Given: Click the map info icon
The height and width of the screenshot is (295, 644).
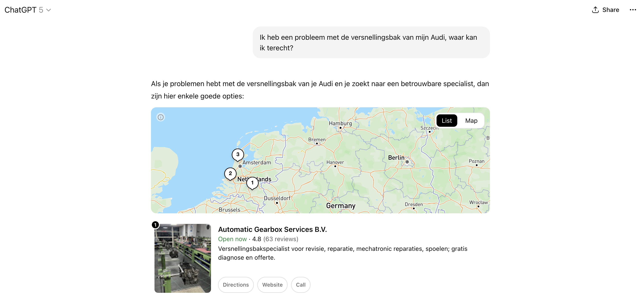Looking at the screenshot, I should pyautogui.click(x=160, y=117).
